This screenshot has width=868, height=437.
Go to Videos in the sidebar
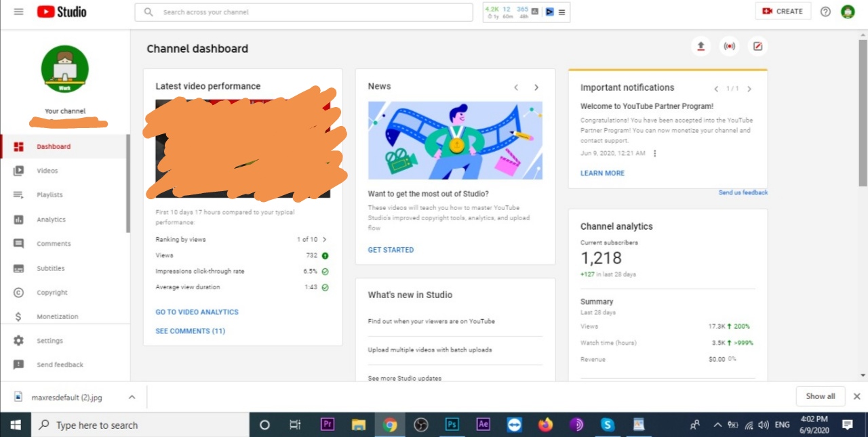coord(63,171)
